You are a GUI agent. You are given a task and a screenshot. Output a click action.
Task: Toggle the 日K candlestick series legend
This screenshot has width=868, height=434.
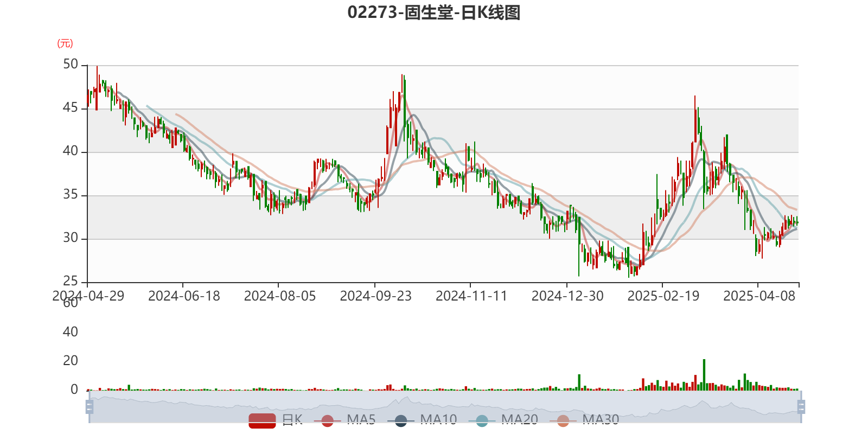276,420
